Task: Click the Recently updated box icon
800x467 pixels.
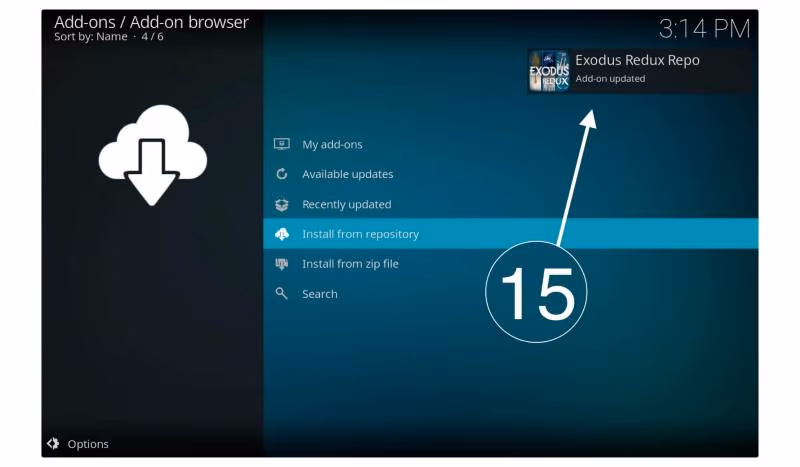Action: click(x=282, y=204)
